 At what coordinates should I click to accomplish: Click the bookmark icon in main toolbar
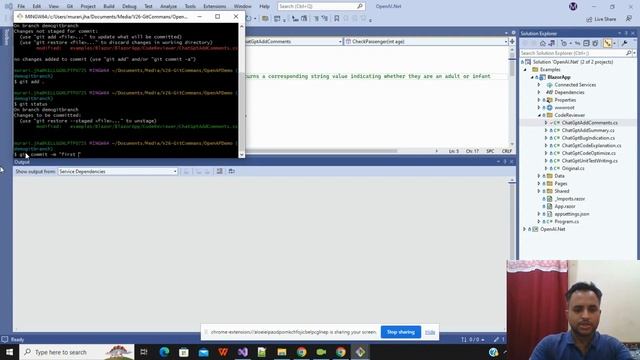coord(336,19)
